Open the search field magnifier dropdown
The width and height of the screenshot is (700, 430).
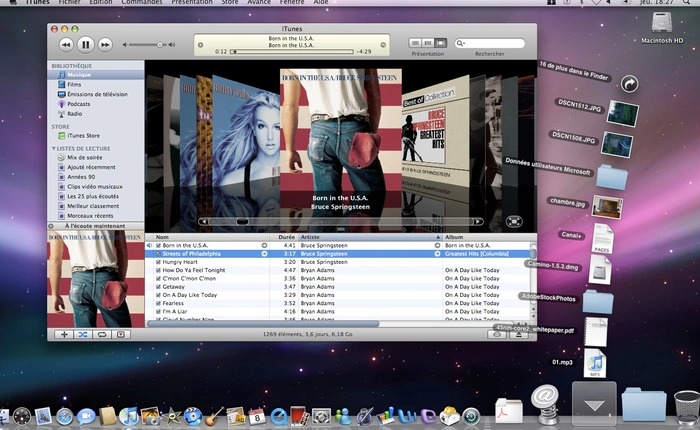(x=461, y=43)
